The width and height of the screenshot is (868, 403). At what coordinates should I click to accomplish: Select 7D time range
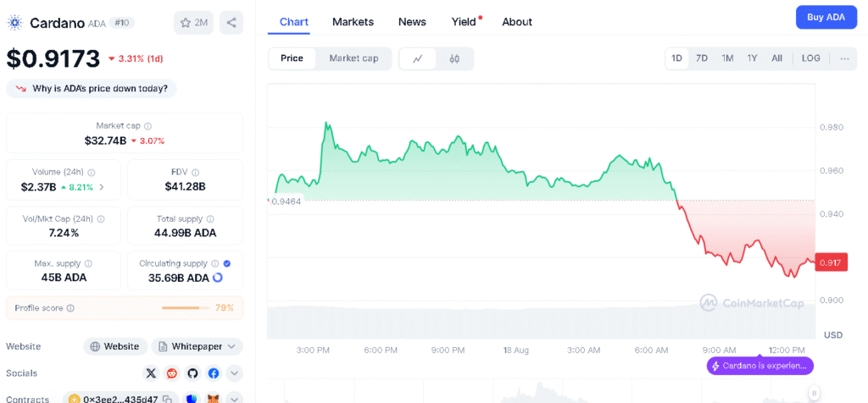click(x=701, y=58)
